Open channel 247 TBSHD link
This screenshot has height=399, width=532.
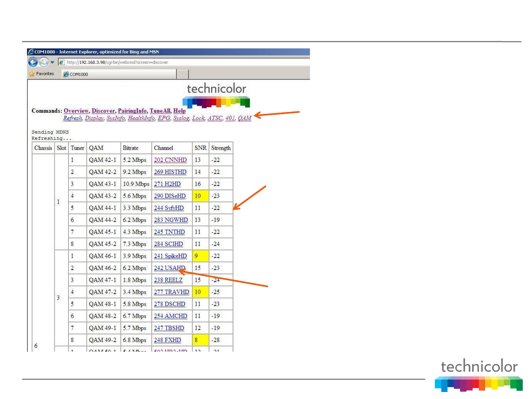(169, 328)
